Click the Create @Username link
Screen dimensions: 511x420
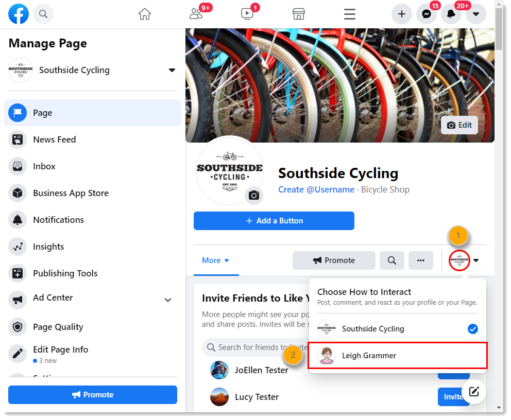click(x=316, y=189)
